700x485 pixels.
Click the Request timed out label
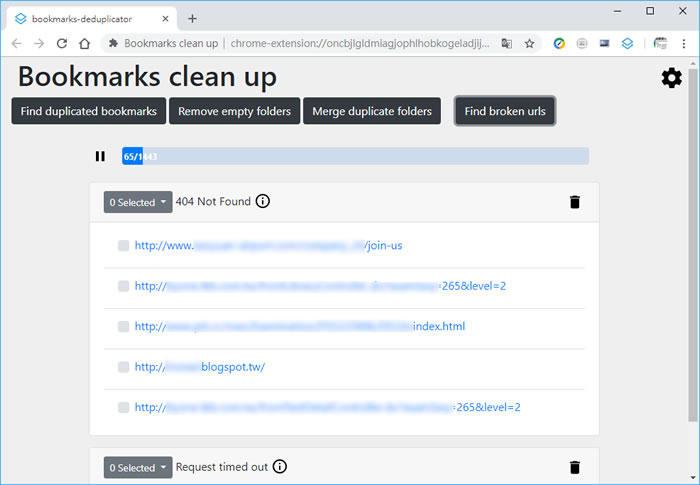(222, 467)
